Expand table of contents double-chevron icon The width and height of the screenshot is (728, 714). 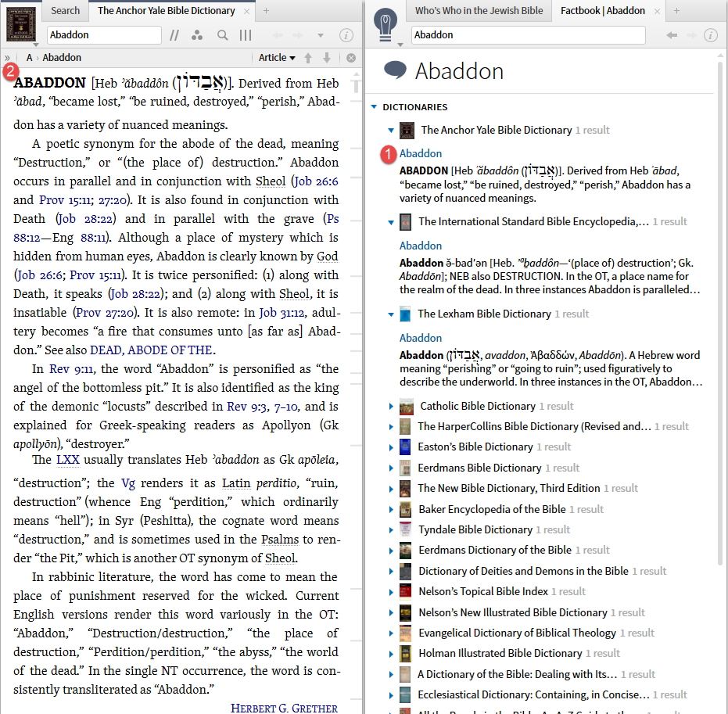point(7,58)
